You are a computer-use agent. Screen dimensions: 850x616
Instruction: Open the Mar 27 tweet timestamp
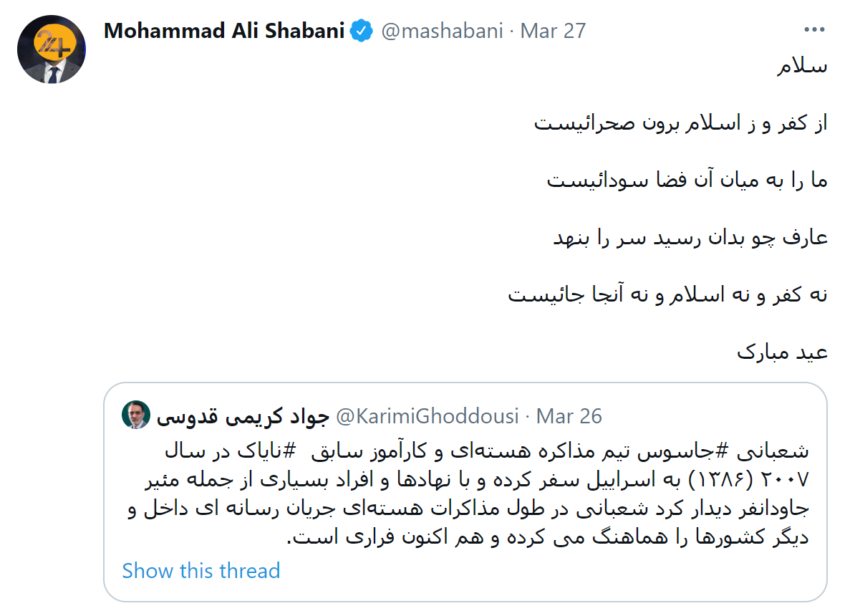pos(553,31)
